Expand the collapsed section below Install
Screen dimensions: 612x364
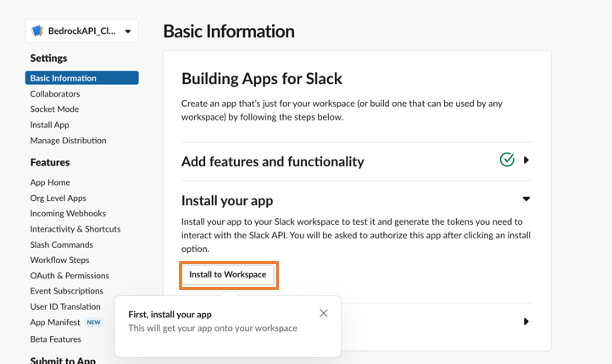526,321
